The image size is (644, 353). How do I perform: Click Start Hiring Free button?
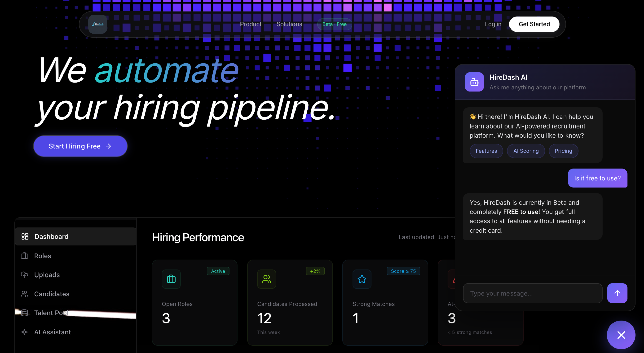(x=80, y=146)
